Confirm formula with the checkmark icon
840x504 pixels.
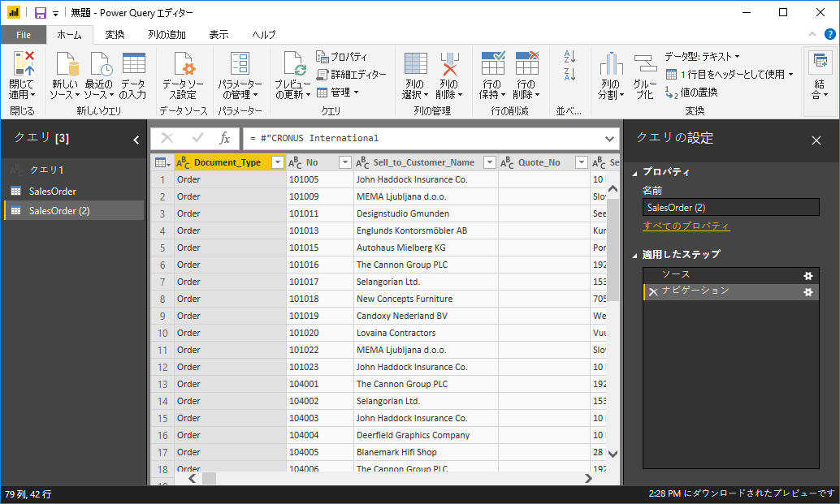click(x=197, y=139)
